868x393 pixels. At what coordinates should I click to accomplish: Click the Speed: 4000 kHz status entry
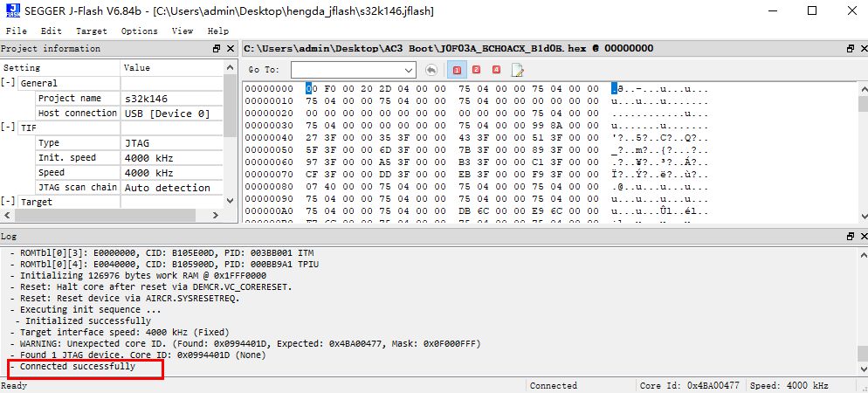click(789, 386)
